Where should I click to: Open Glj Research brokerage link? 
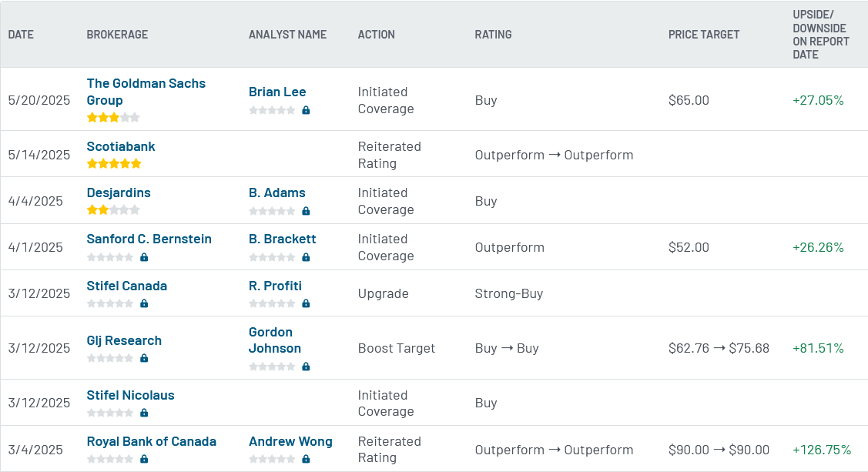point(124,340)
